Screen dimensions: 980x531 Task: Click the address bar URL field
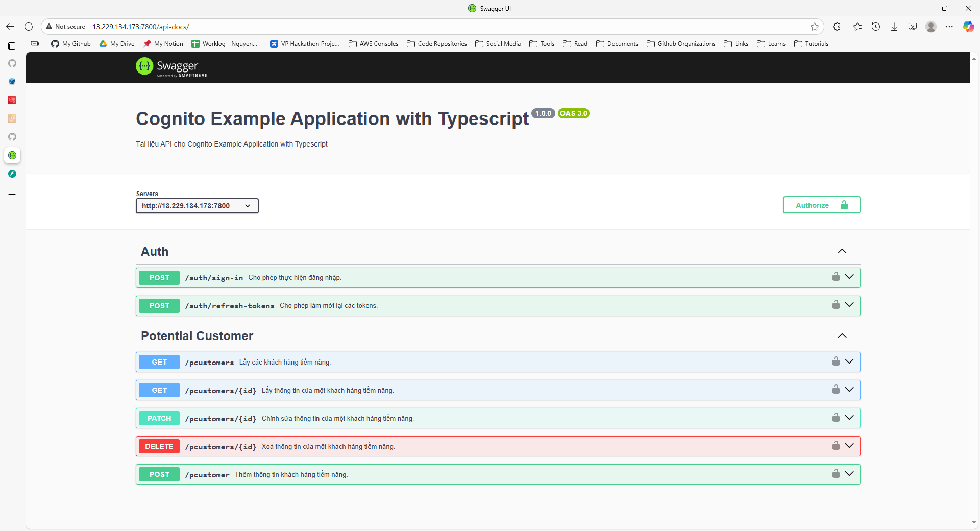pos(408,27)
